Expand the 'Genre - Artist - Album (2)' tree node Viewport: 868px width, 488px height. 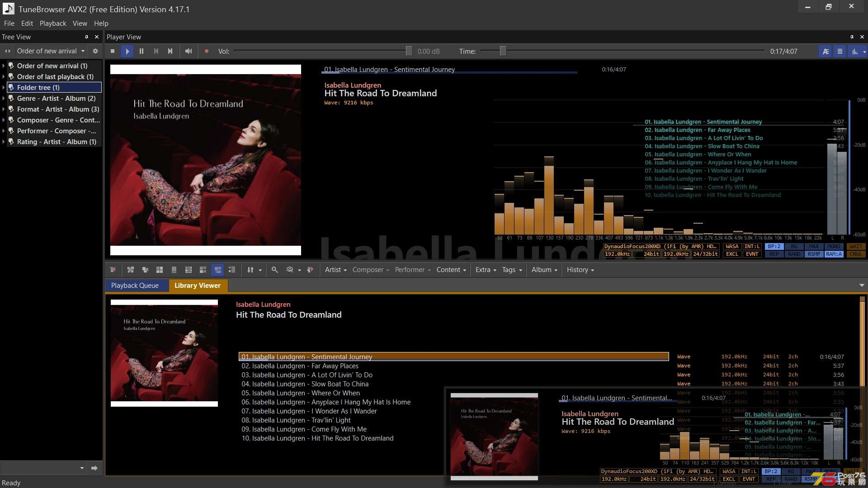click(4, 99)
